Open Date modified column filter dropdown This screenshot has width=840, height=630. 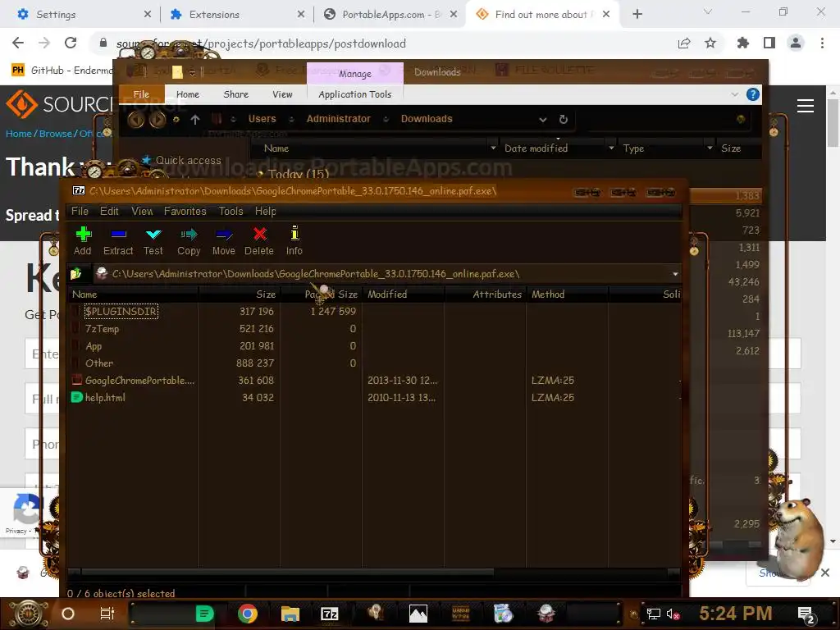pos(611,148)
